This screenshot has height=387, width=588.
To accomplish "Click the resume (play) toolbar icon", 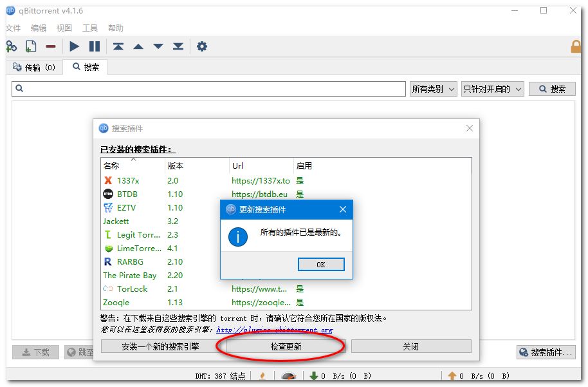I will click(74, 46).
